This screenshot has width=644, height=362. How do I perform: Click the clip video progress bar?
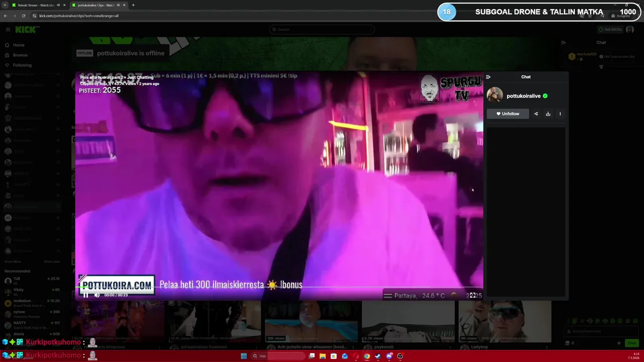click(x=279, y=288)
